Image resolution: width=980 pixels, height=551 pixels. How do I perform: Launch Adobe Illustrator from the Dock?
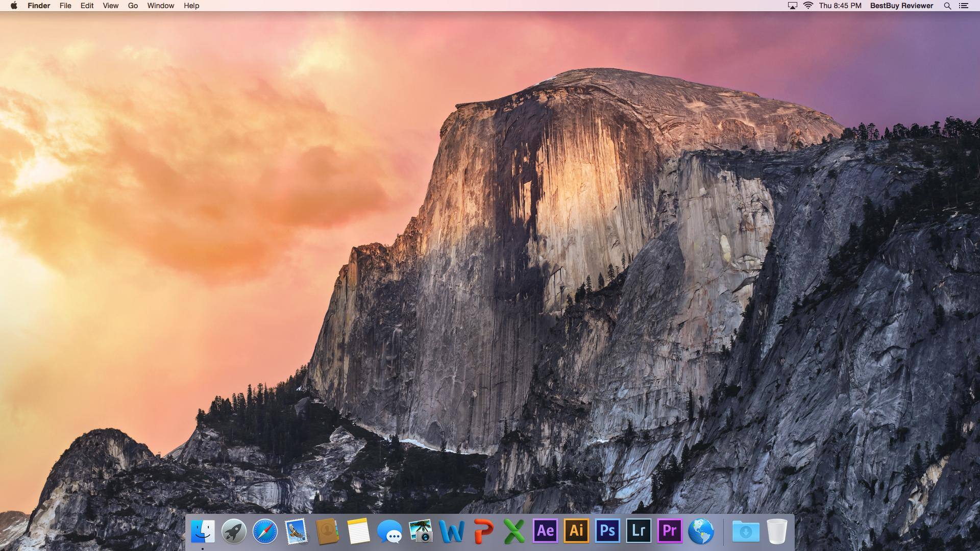tap(576, 530)
